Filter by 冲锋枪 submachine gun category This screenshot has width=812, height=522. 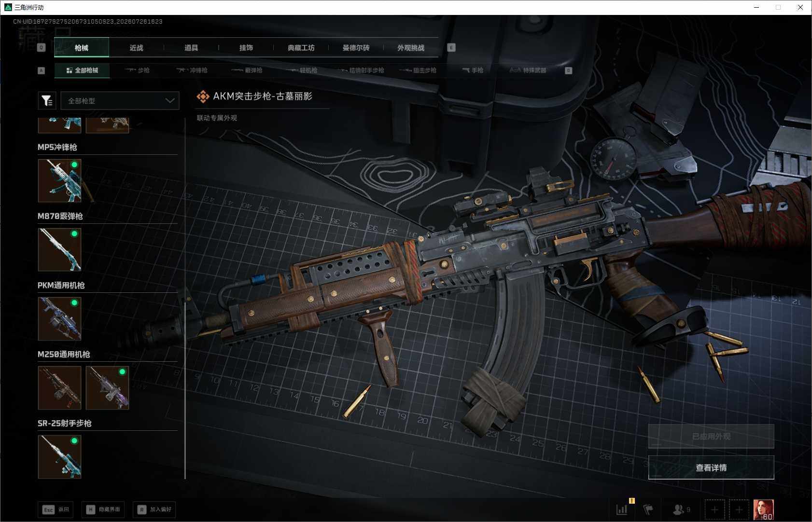point(192,70)
